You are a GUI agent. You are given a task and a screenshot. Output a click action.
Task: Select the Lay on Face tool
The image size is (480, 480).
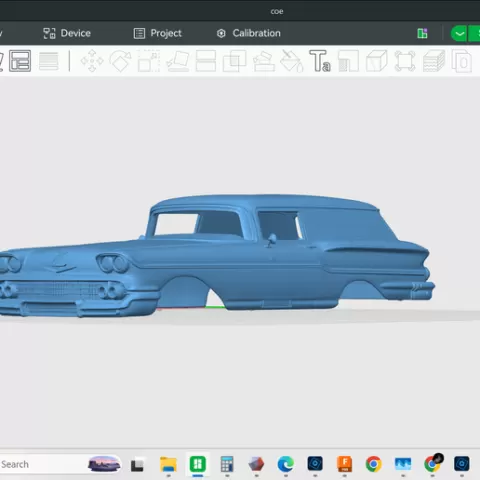pyautogui.click(x=178, y=61)
